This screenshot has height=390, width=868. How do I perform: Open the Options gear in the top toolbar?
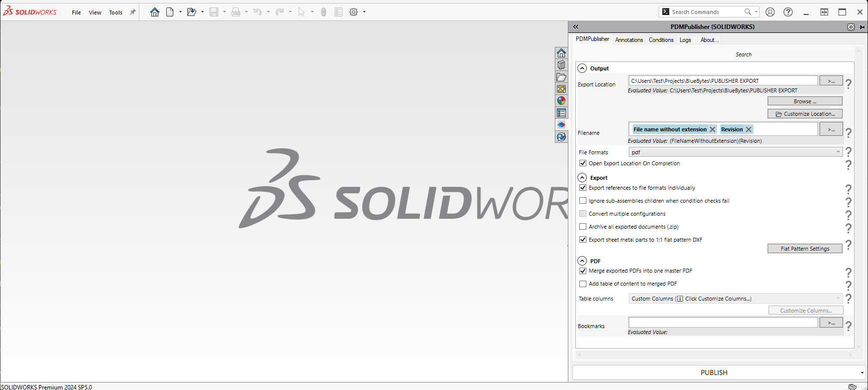(354, 12)
